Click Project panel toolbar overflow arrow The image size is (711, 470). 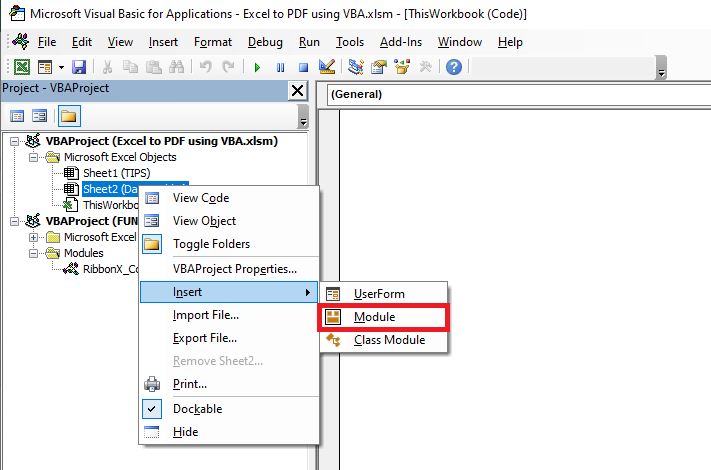point(303,116)
